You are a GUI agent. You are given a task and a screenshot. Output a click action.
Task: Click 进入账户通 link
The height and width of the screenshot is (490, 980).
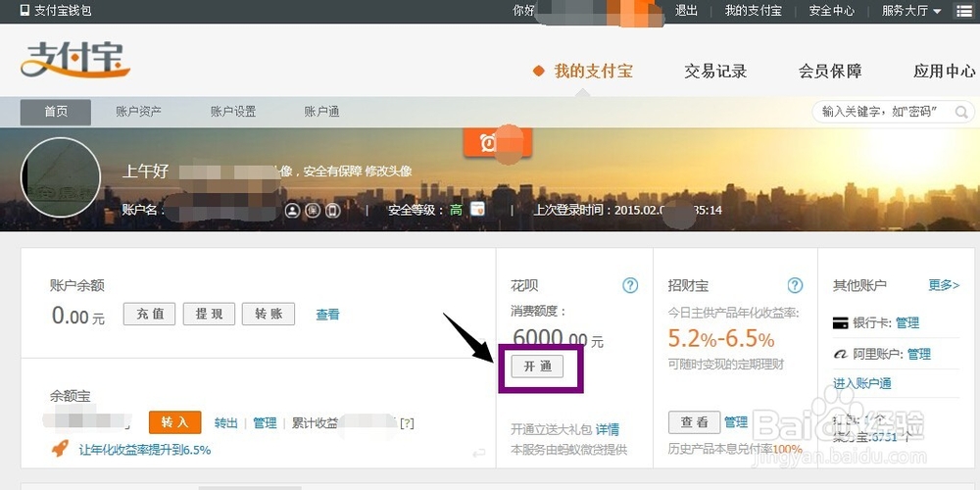click(x=861, y=383)
